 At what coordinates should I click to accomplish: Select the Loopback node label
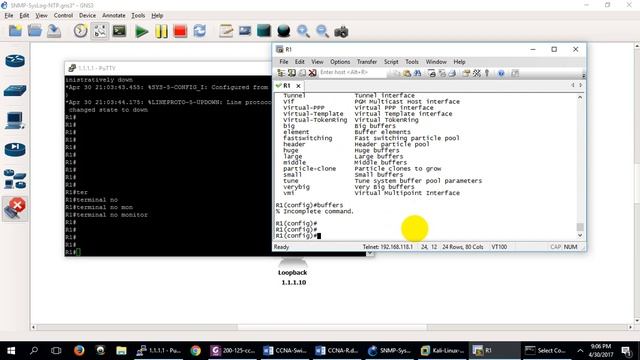click(293, 273)
